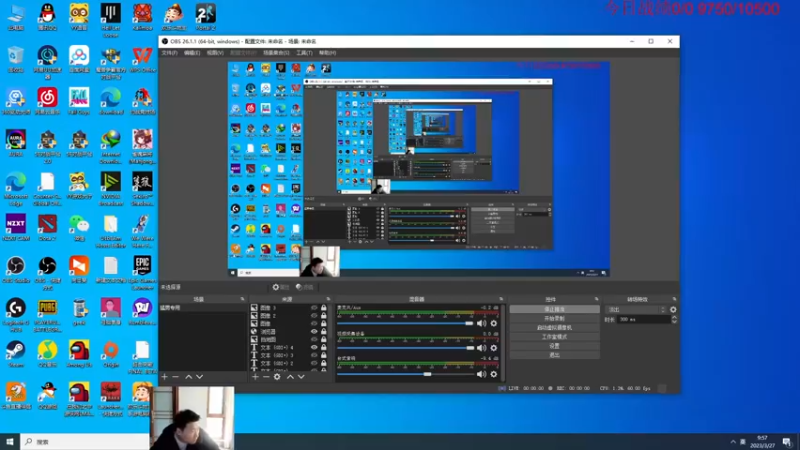Add a new source with plus icon

point(255,377)
